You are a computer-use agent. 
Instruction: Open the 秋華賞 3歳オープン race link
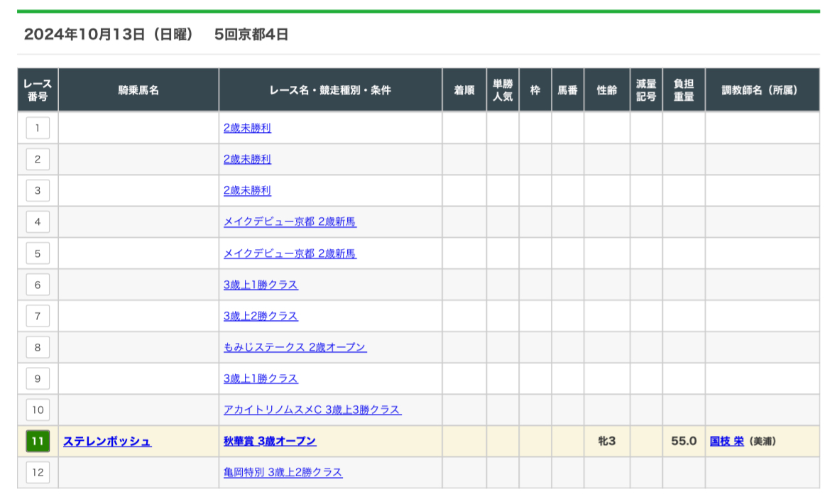[x=270, y=442]
